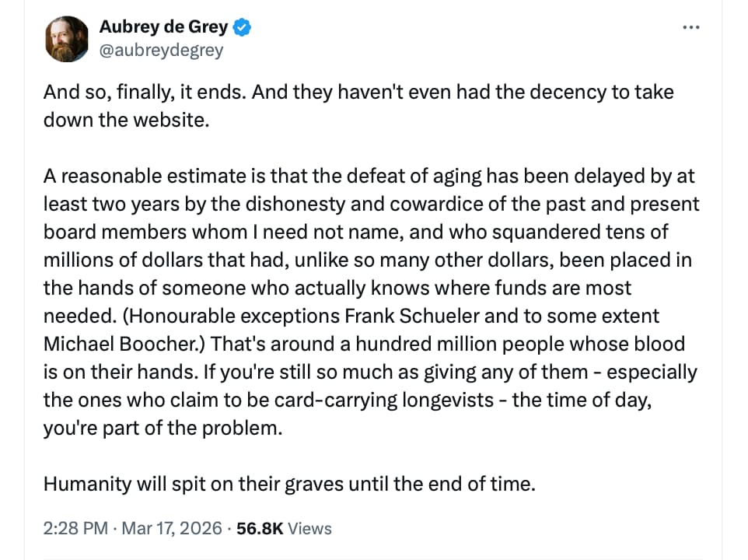Open the three-dot More options menu
748x560 pixels.
click(x=690, y=27)
